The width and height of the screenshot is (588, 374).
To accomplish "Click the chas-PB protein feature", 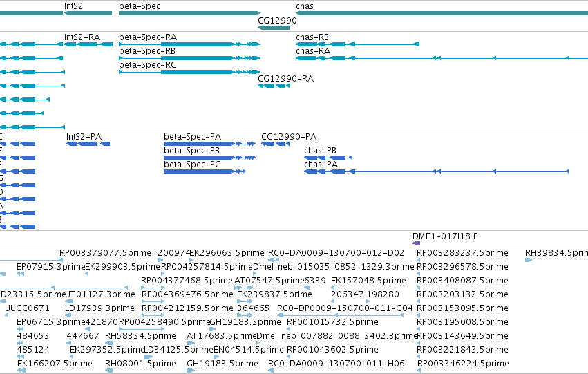I will [328, 158].
